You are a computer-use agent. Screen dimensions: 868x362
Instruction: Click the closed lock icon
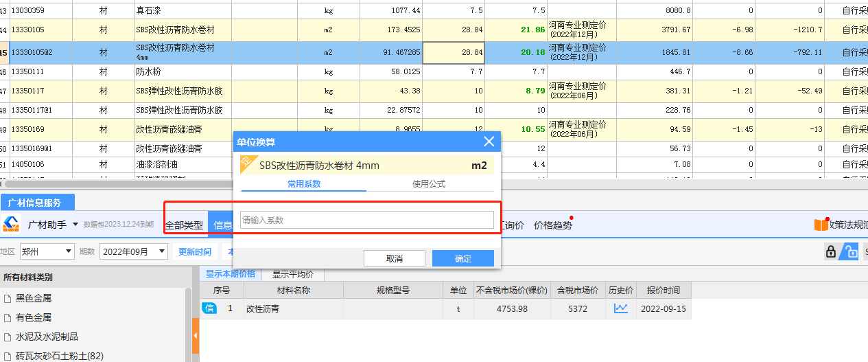pos(831,251)
